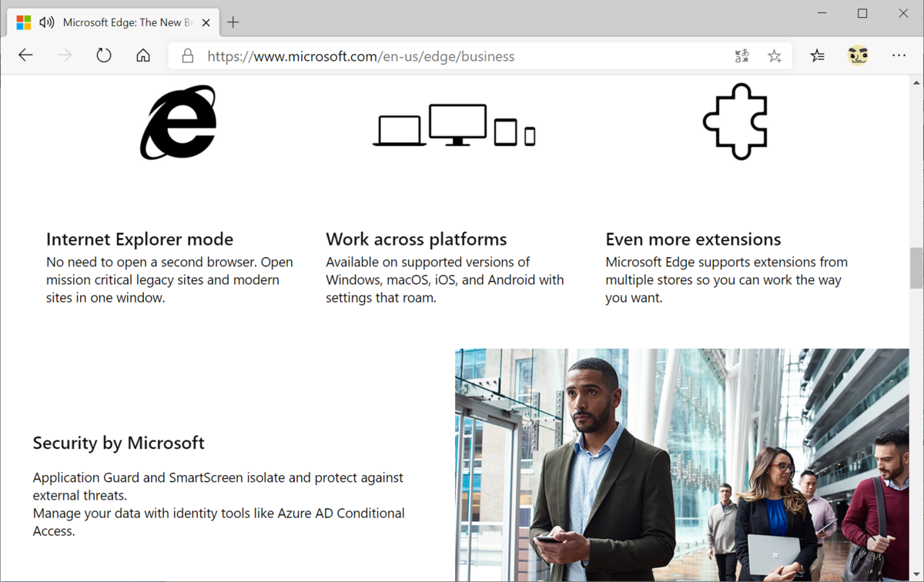This screenshot has width=924, height=582.
Task: Click the forward navigation arrow
Action: (x=65, y=55)
